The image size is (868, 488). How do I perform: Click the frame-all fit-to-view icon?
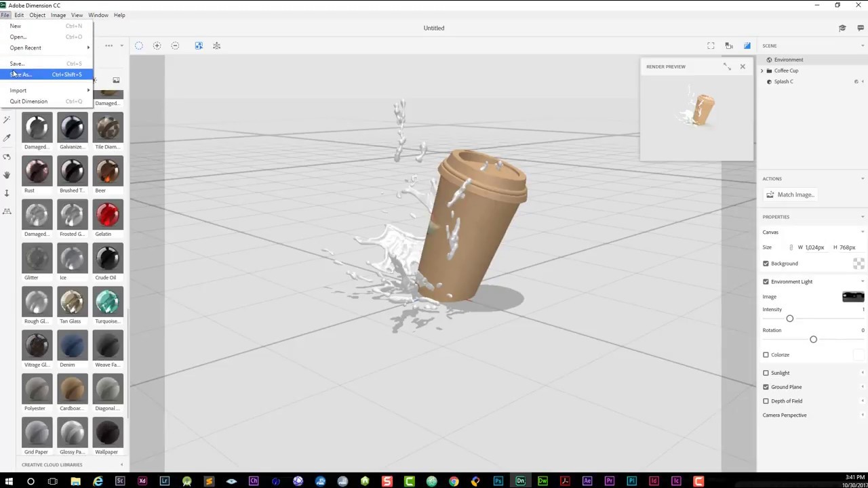pyautogui.click(x=711, y=45)
